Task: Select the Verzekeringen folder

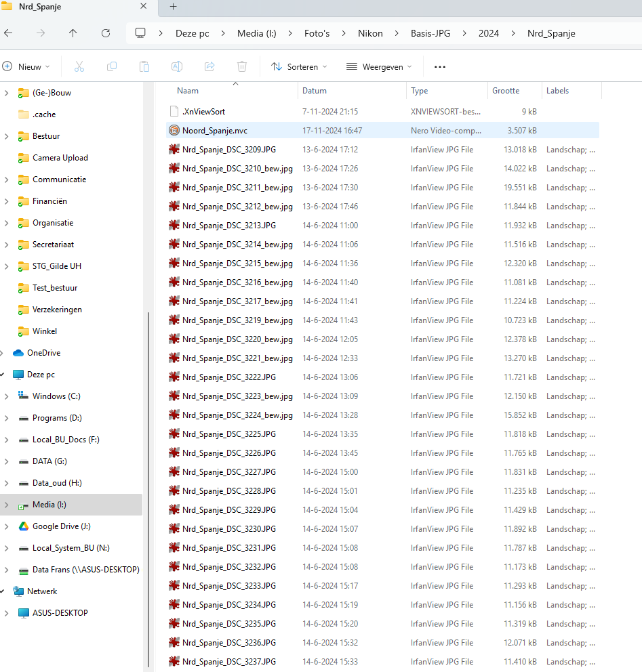Action: tap(57, 310)
